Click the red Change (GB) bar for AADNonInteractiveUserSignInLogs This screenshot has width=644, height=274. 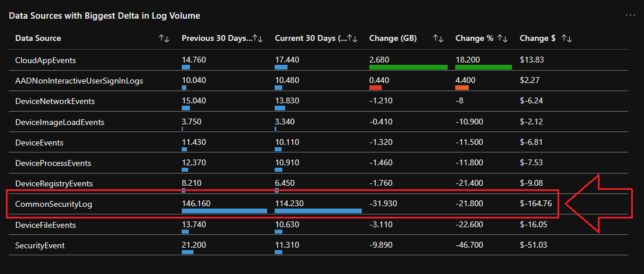[x=375, y=88]
